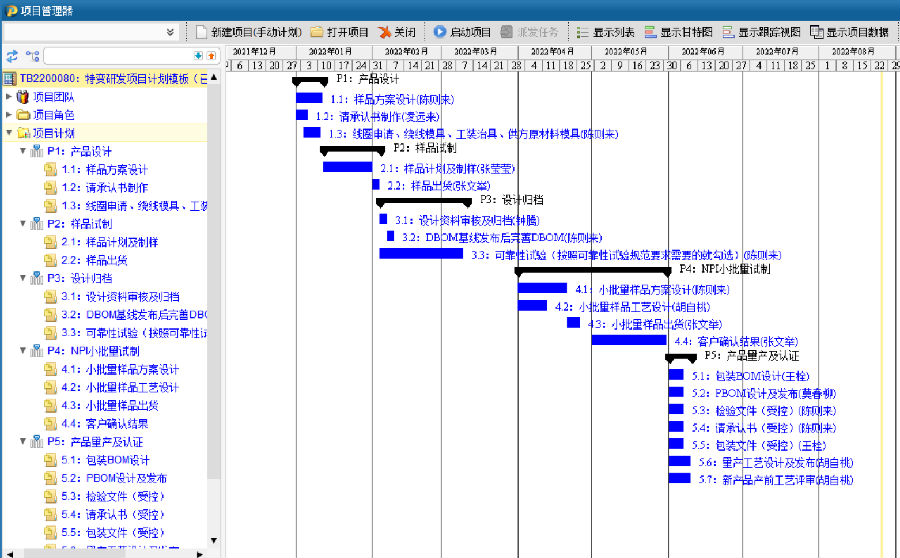Expand the 项目角色 node
The height and width of the screenshot is (558, 900).
point(9,115)
